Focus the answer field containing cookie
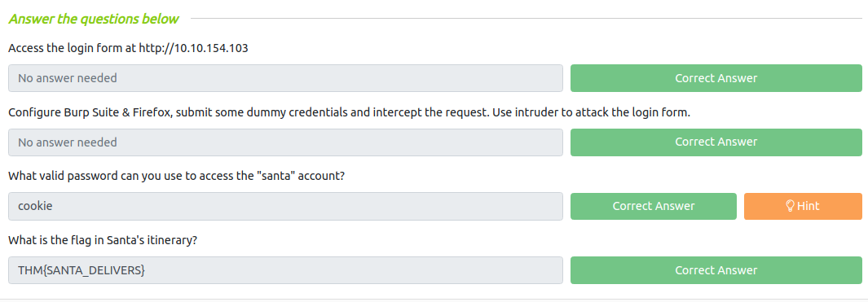The height and width of the screenshot is (302, 868). tap(285, 206)
